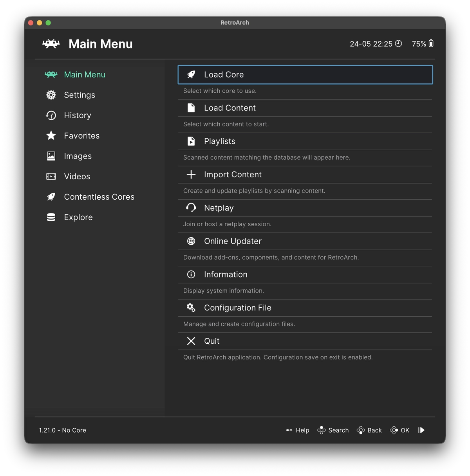Click the Main Menu sidebar invader icon

pos(51,74)
